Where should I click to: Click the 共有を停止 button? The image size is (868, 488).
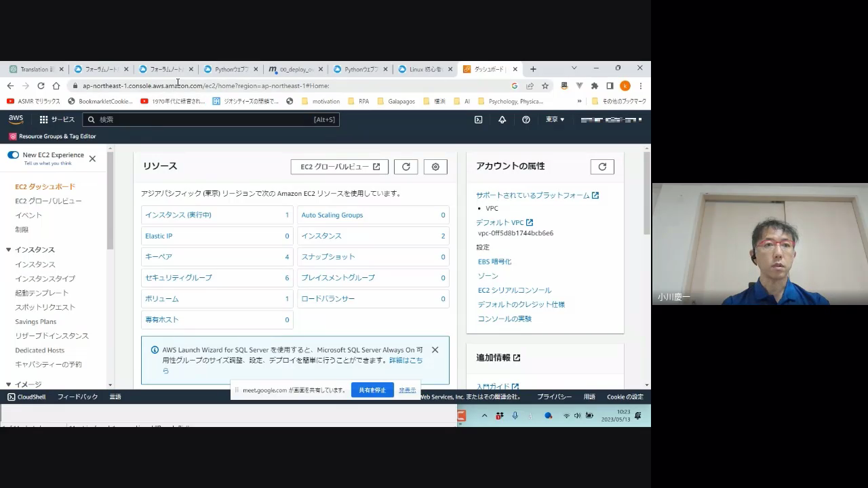[x=372, y=390]
